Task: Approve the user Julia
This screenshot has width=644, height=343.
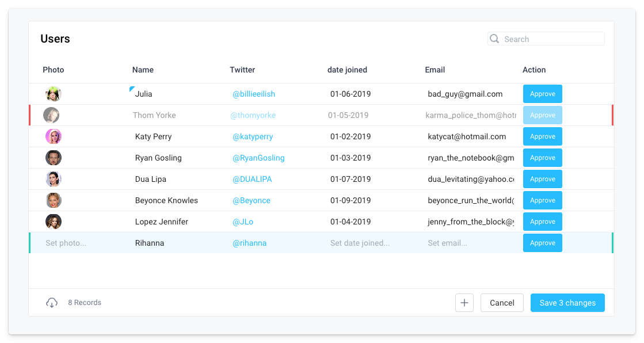Action: point(542,94)
